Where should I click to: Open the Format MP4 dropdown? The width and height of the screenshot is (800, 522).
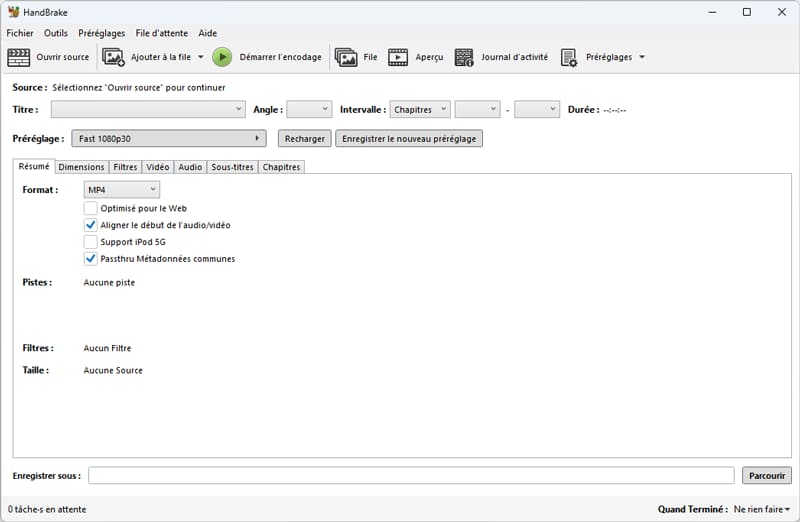point(122,189)
